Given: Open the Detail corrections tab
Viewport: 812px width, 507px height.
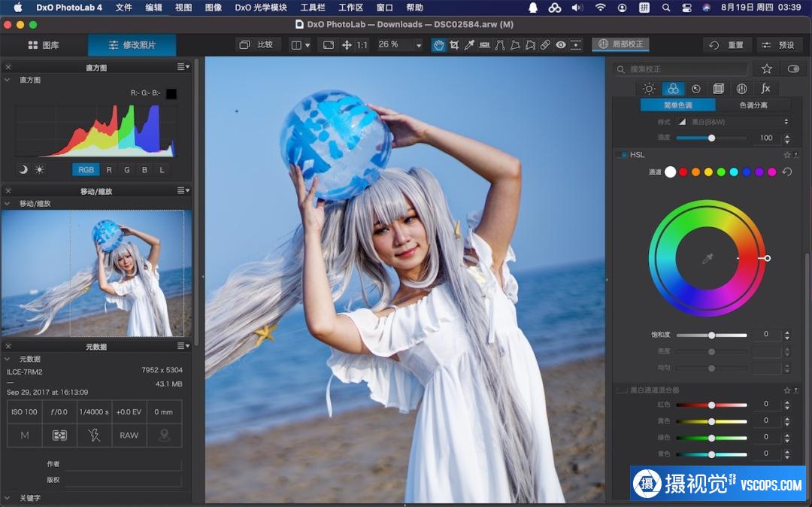Looking at the screenshot, I should [696, 89].
